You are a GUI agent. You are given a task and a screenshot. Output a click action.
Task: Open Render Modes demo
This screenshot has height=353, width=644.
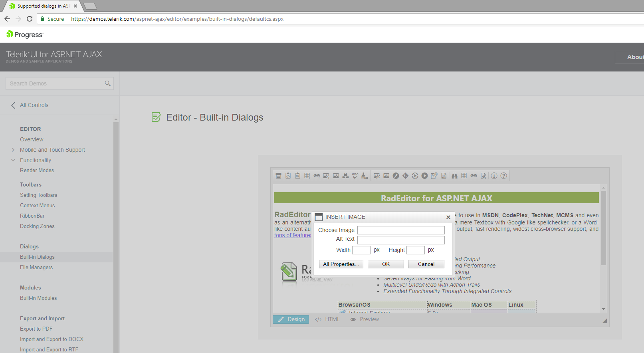coord(37,171)
